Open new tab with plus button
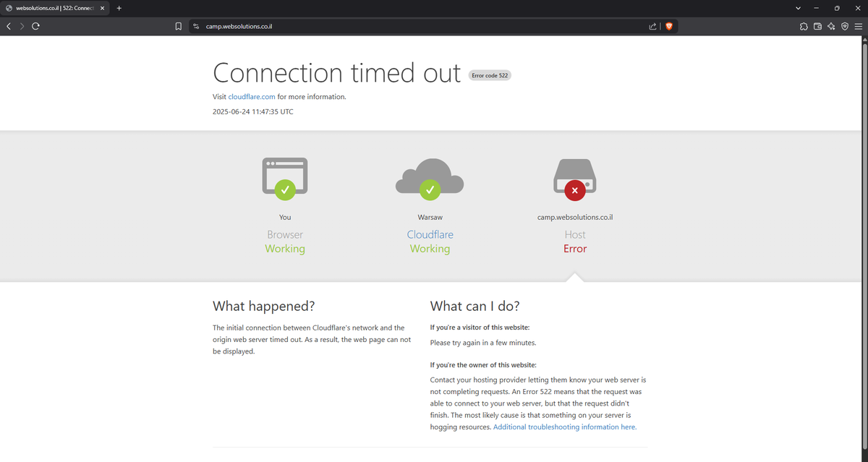Viewport: 868px width, 462px height. click(x=119, y=8)
